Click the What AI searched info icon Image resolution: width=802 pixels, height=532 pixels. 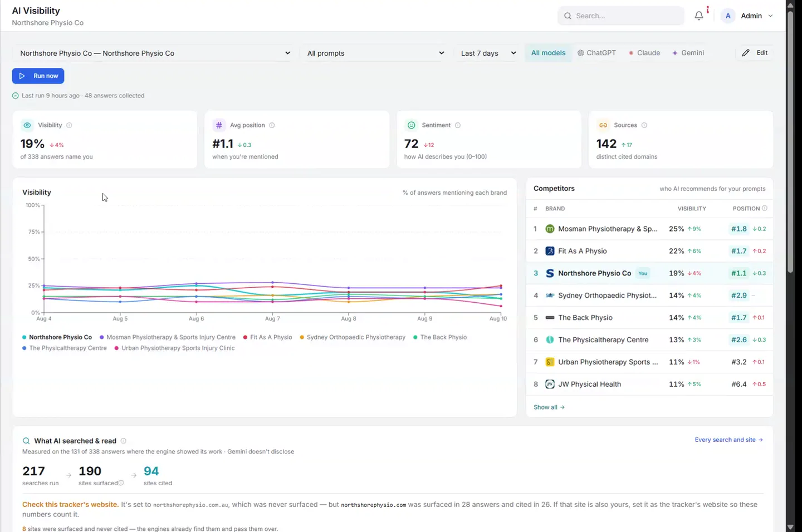(124, 441)
